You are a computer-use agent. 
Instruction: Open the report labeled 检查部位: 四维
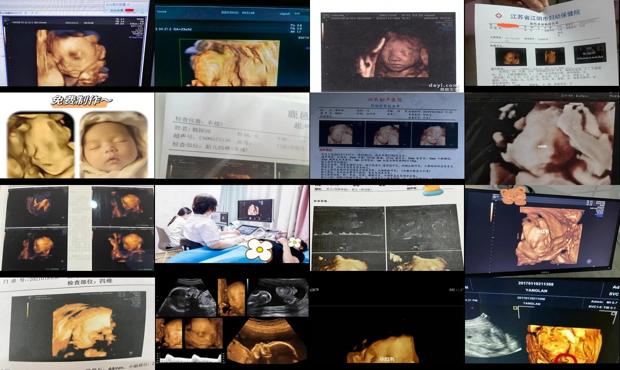coord(77,324)
